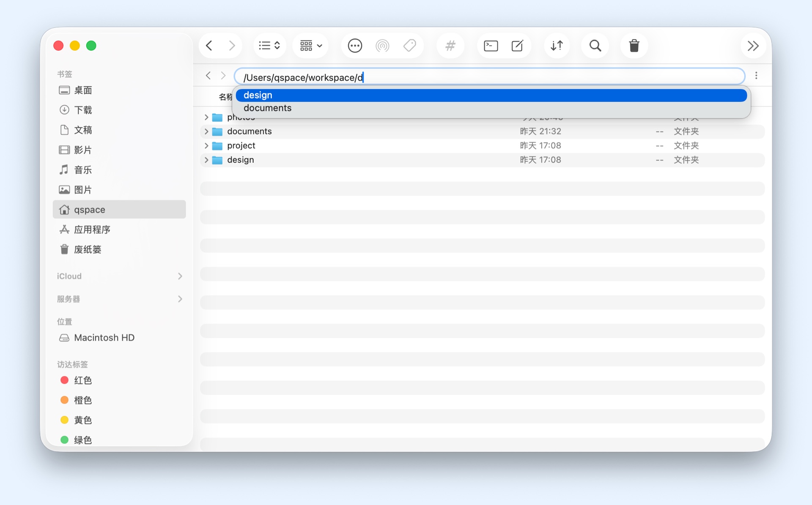Click the tag icon in toolbar

tap(409, 46)
